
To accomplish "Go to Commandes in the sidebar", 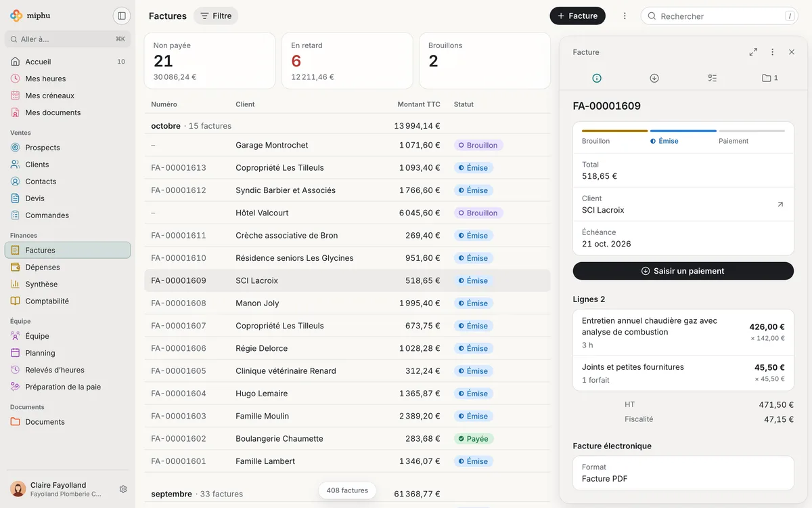I will [68, 215].
